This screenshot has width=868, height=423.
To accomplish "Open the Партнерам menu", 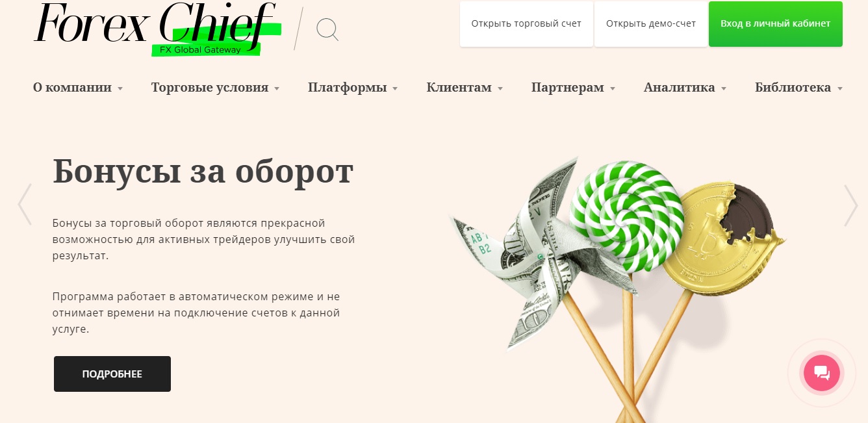I will coord(573,88).
